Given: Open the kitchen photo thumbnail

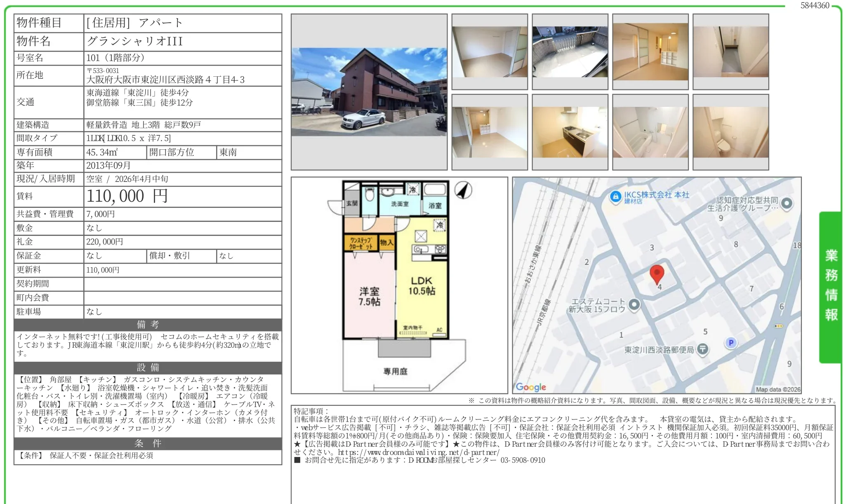Looking at the screenshot, I should coord(570,132).
